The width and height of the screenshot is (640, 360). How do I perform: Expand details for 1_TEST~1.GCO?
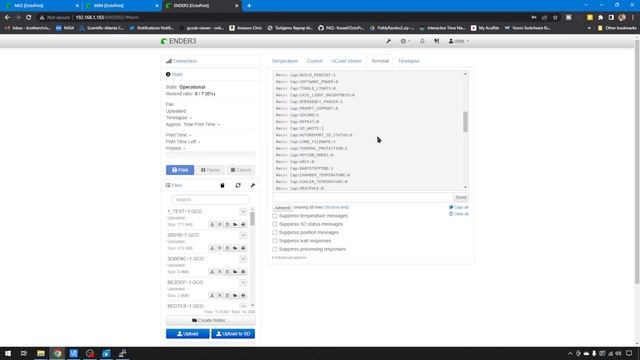tap(243, 211)
